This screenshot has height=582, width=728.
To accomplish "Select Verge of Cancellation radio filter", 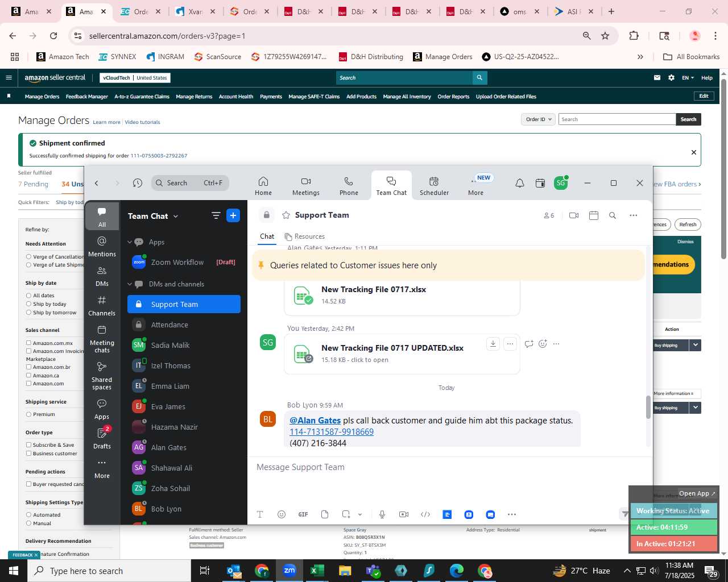I will point(28,257).
